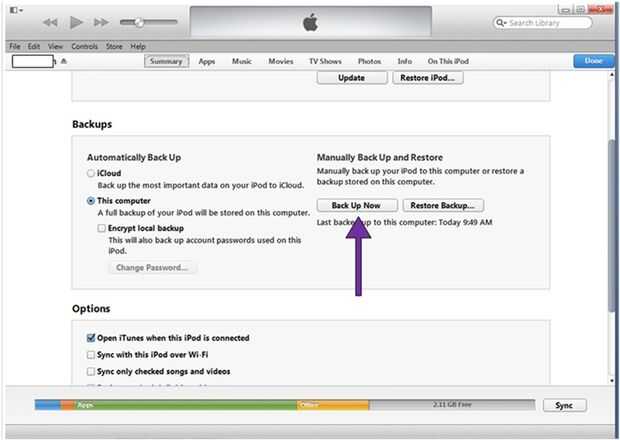Click the play button
Screen dimensions: 620x440
[76, 22]
